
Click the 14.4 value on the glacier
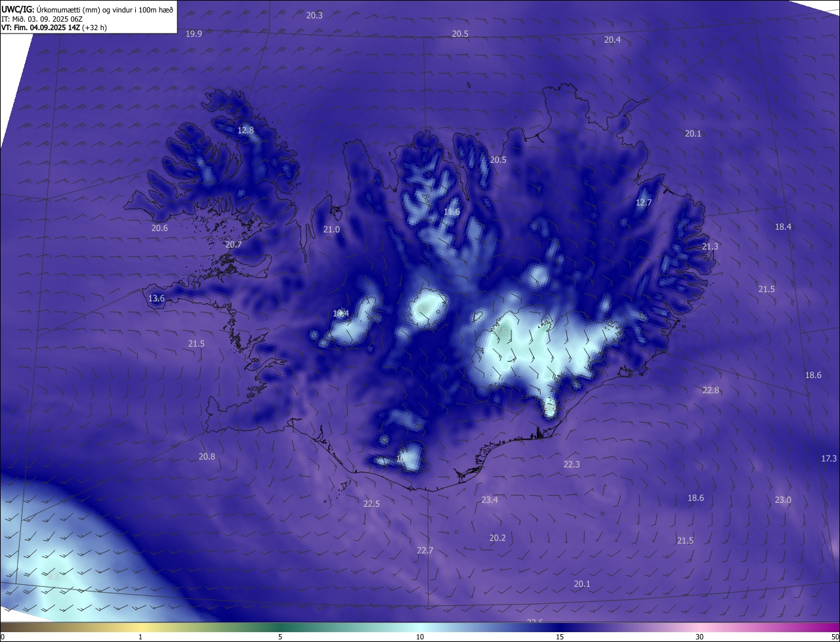click(x=341, y=313)
